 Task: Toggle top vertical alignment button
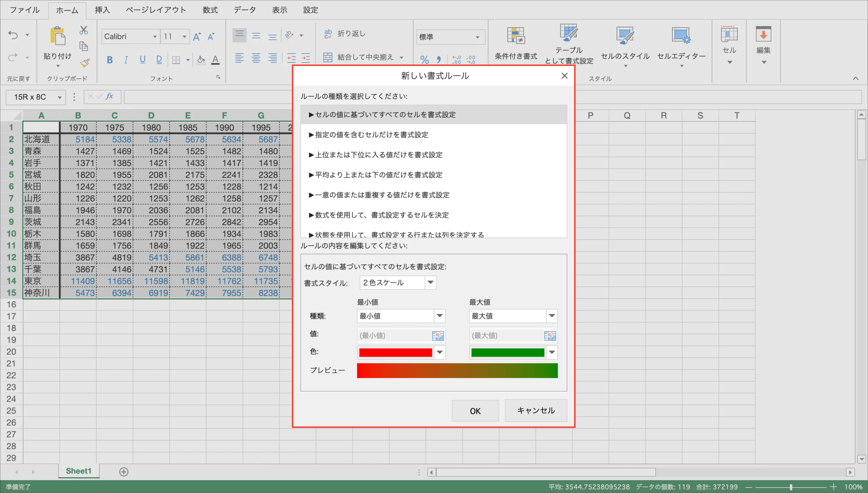(x=239, y=35)
